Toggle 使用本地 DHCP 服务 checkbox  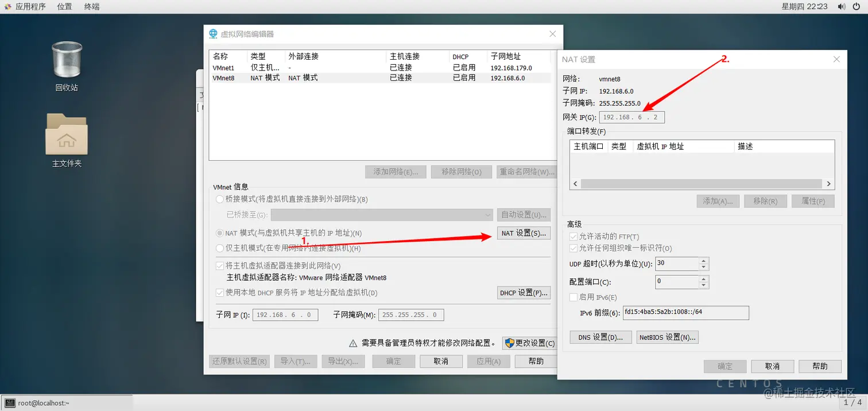coord(220,292)
